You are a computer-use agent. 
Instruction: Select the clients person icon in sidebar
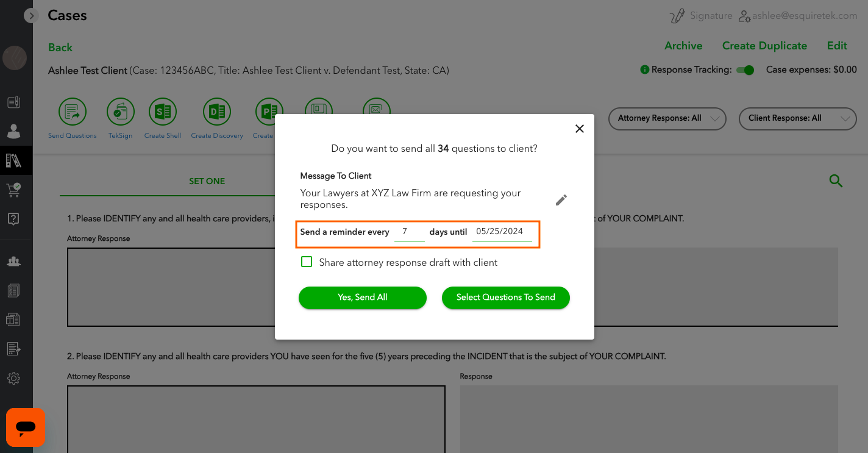tap(13, 131)
